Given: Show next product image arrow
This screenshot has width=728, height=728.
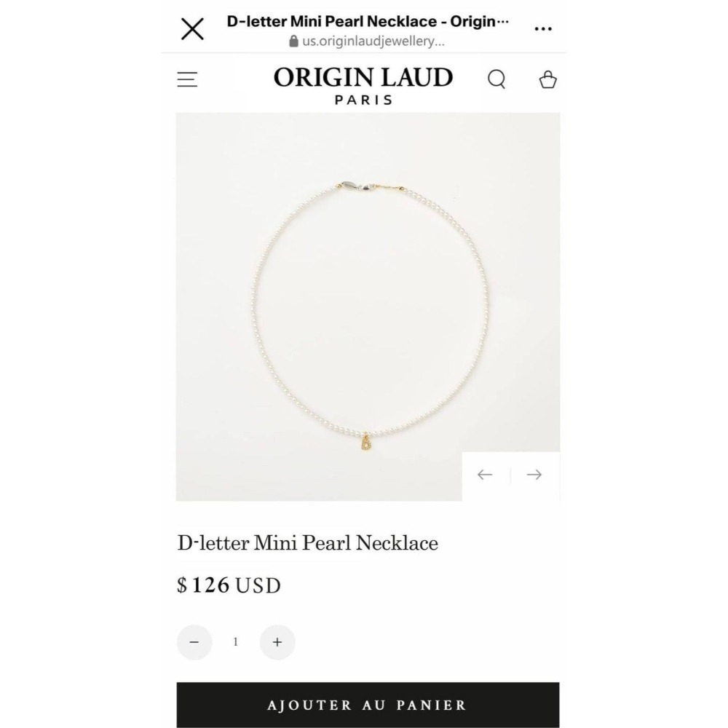Looking at the screenshot, I should 534,475.
